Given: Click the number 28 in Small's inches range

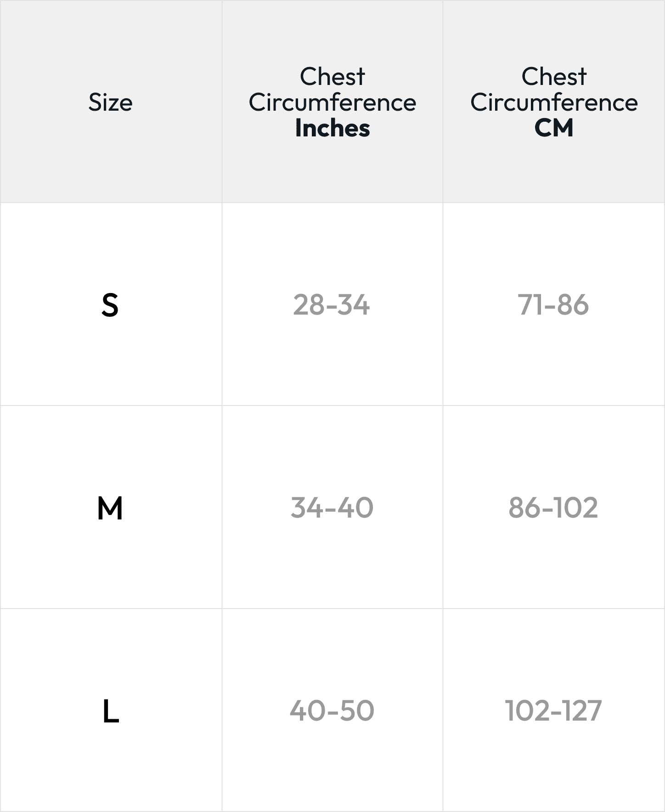Looking at the screenshot, I should [309, 304].
